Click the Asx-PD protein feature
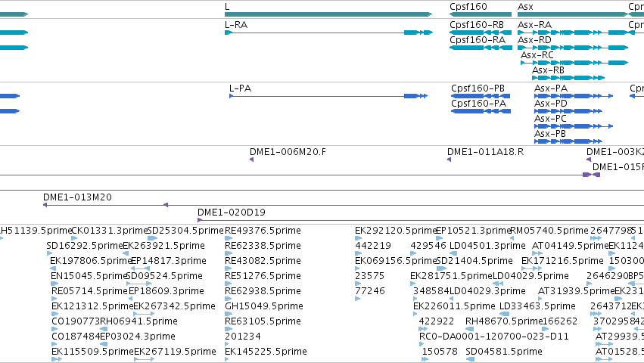 pyautogui.click(x=568, y=111)
